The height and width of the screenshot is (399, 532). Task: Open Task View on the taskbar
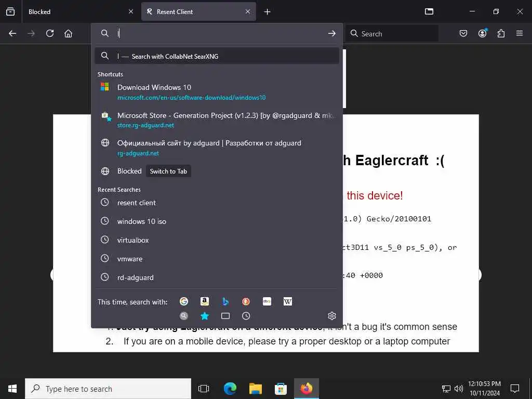click(x=204, y=389)
